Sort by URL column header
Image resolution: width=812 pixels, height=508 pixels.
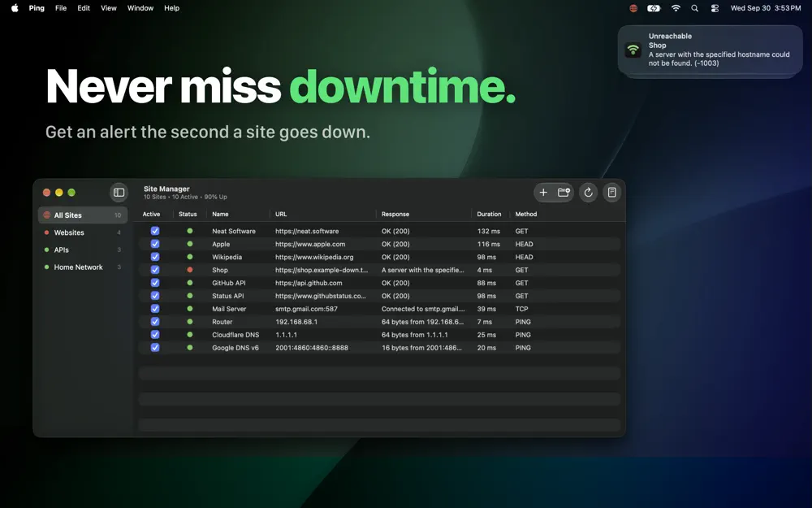(281, 214)
